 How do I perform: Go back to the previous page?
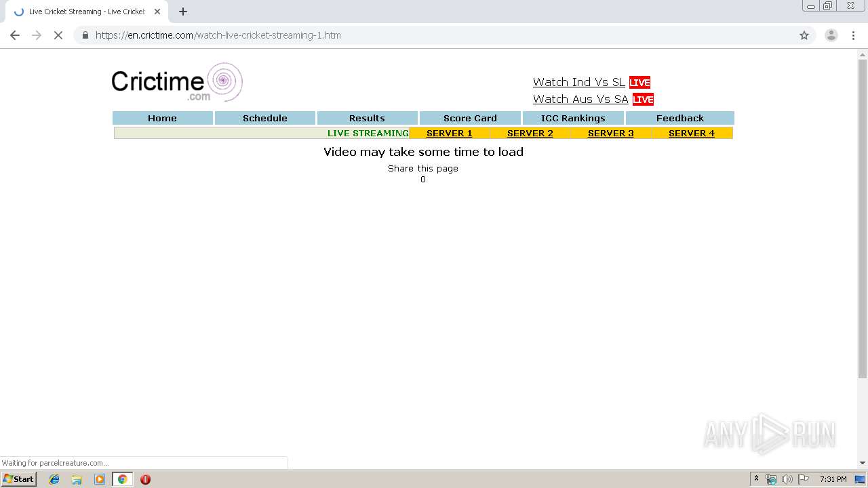[15, 35]
